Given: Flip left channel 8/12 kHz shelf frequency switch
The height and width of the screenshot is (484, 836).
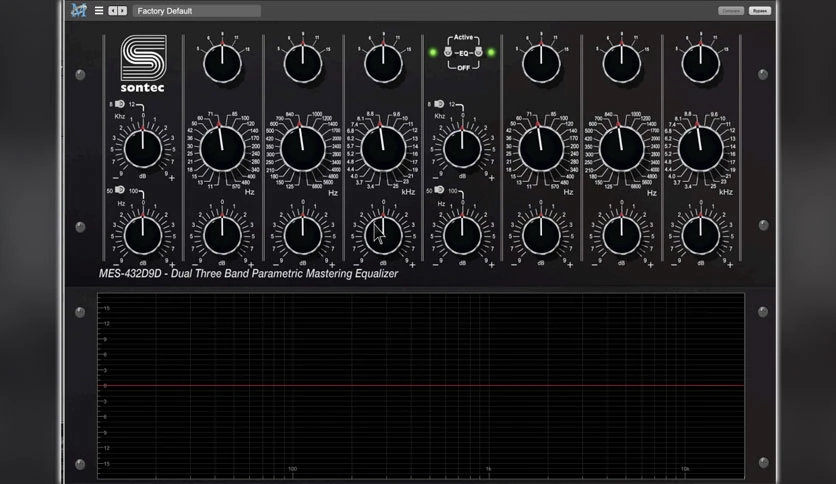Looking at the screenshot, I should coord(120,104).
